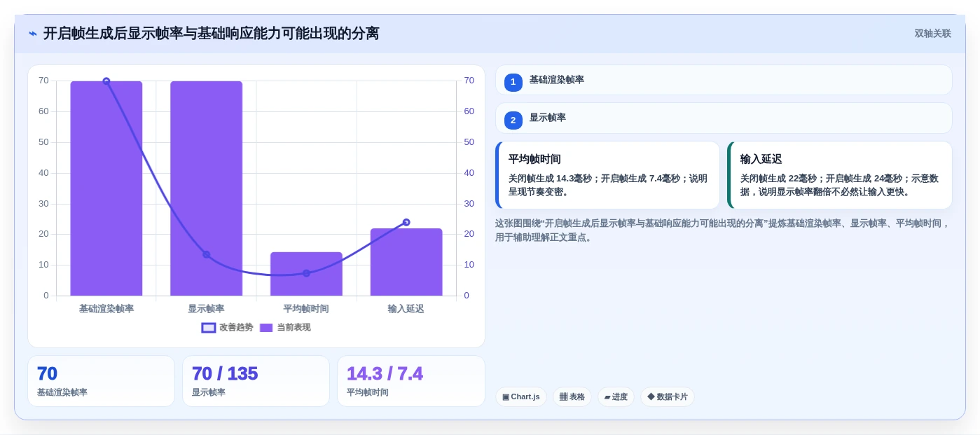Click the 双轴关联 label in header
980x435 pixels.
coord(932,34)
